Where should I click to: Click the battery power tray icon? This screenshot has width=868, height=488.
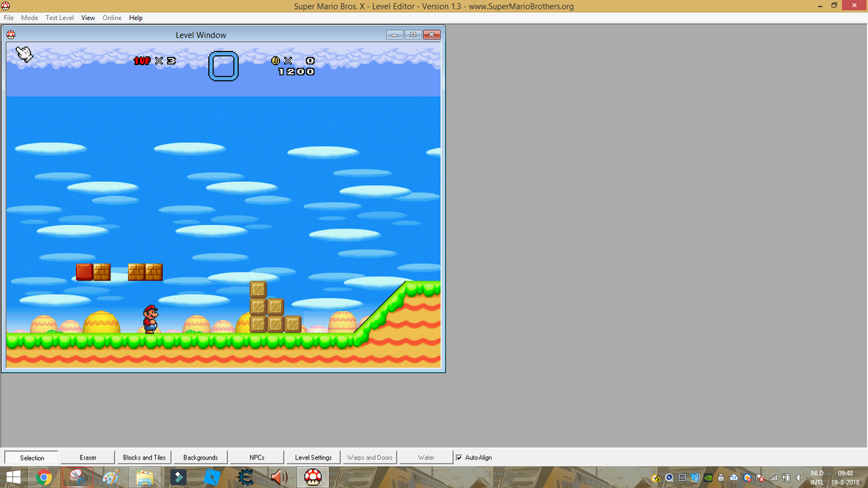click(787, 478)
